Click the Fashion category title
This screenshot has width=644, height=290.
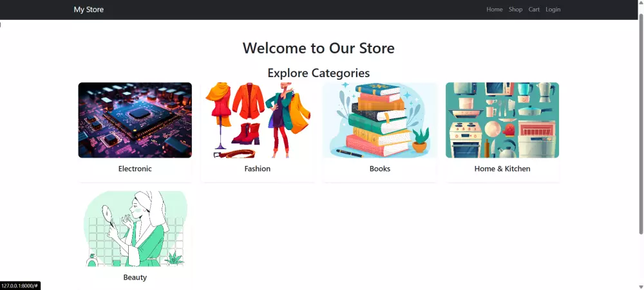[258, 168]
